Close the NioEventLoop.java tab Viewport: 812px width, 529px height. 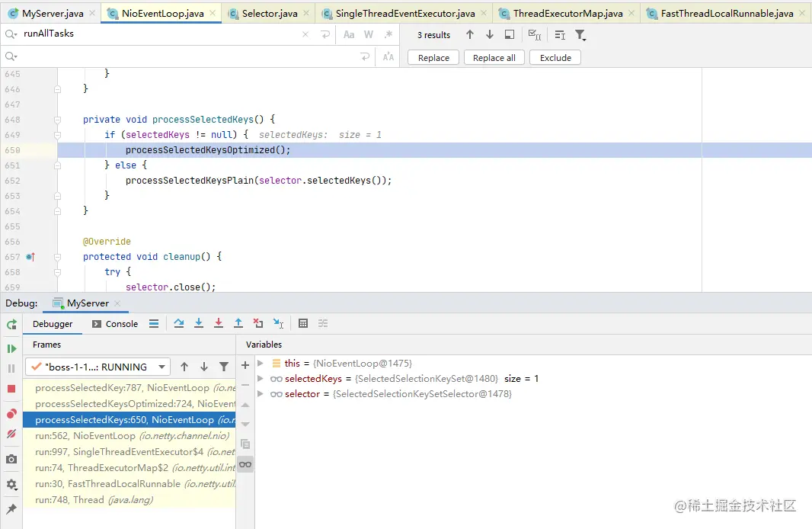click(x=213, y=14)
